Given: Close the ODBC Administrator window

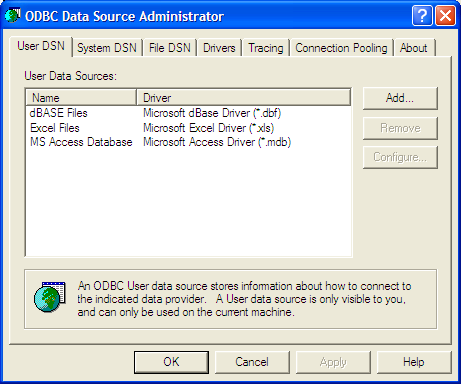Looking at the screenshot, I should pyautogui.click(x=445, y=15).
